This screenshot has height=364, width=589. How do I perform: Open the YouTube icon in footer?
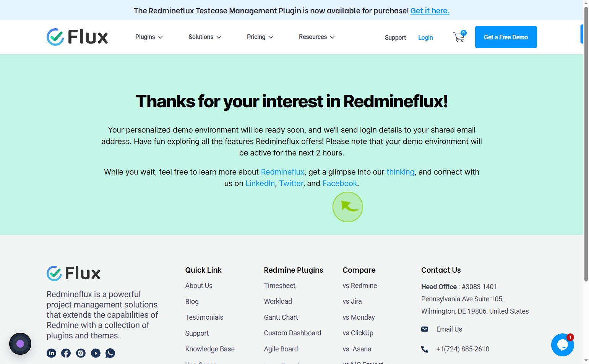[96, 353]
